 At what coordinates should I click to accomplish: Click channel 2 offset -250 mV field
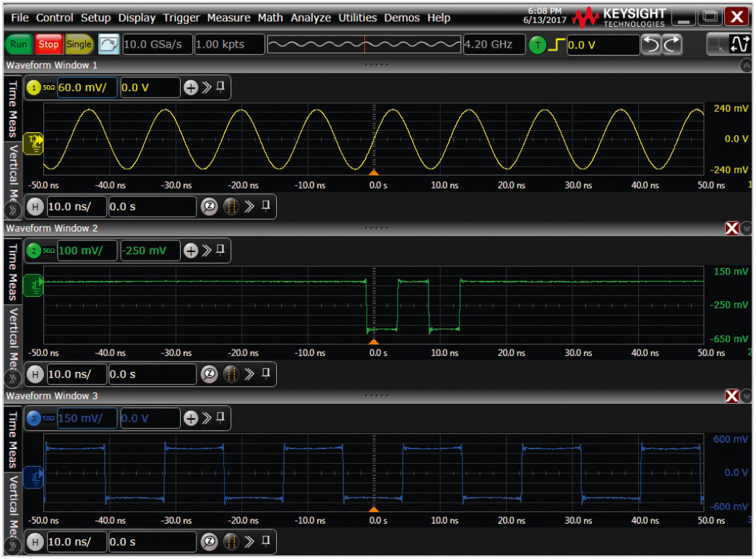[x=150, y=251]
